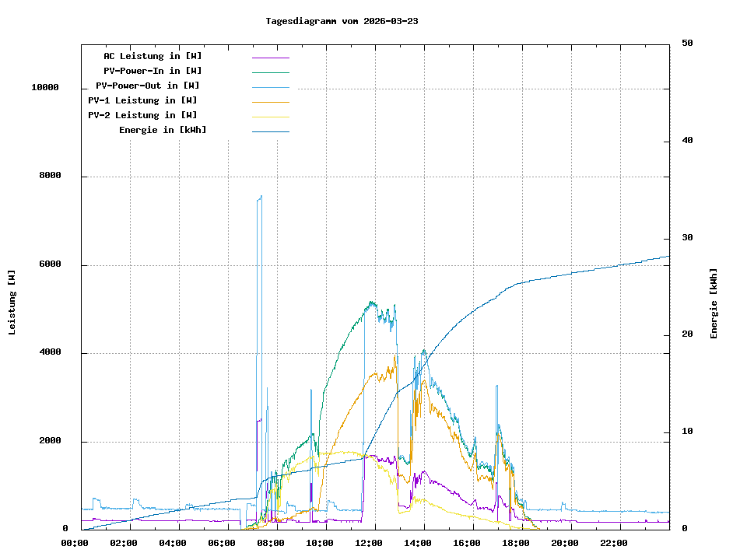Choose the PV-2 Leistung legend label

point(142,115)
